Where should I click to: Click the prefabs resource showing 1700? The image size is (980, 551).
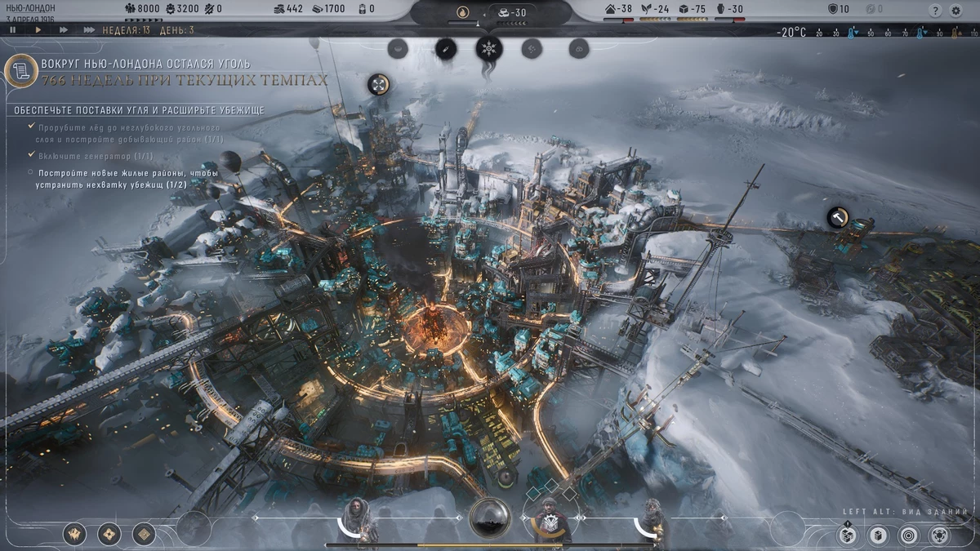point(327,9)
